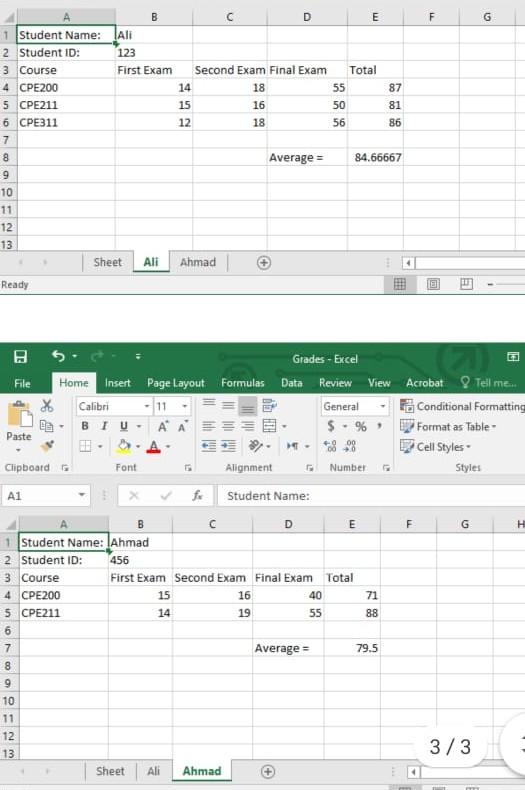This screenshot has width=525, height=790.
Task: Click the Wrap Text icon
Action: (x=270, y=405)
